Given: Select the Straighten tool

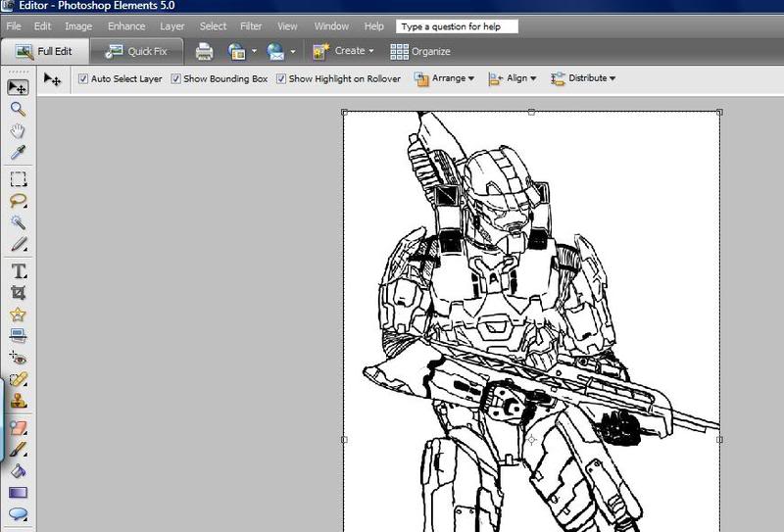Looking at the screenshot, I should click(18, 336).
